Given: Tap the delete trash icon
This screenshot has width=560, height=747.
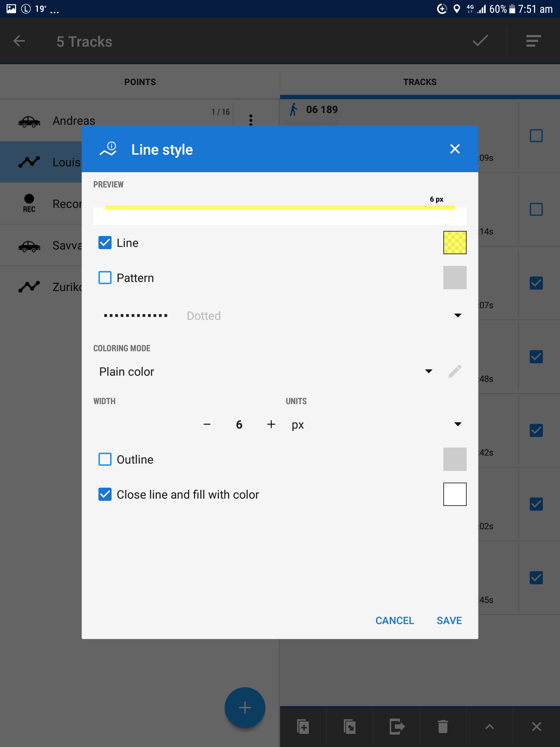Looking at the screenshot, I should tap(443, 726).
